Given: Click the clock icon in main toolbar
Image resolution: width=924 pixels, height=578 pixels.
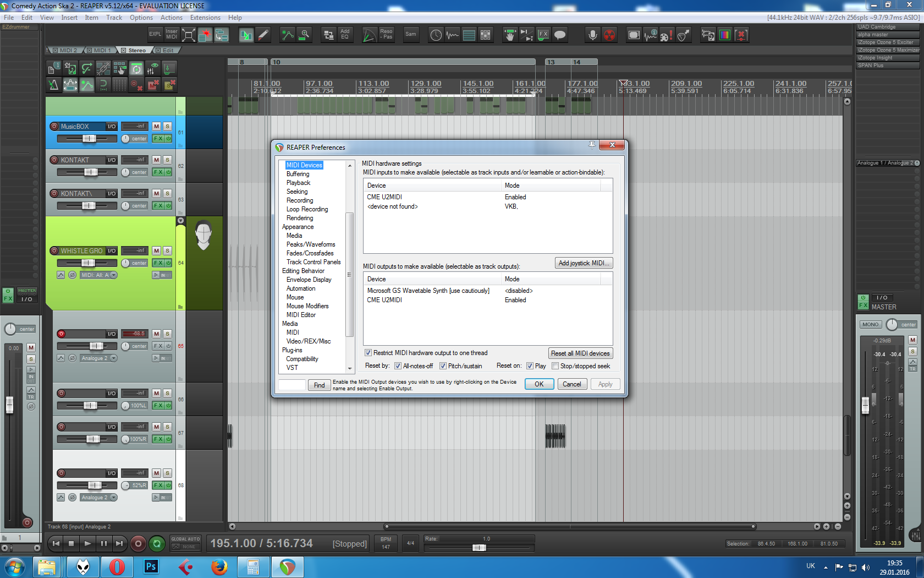Looking at the screenshot, I should coord(436,35).
